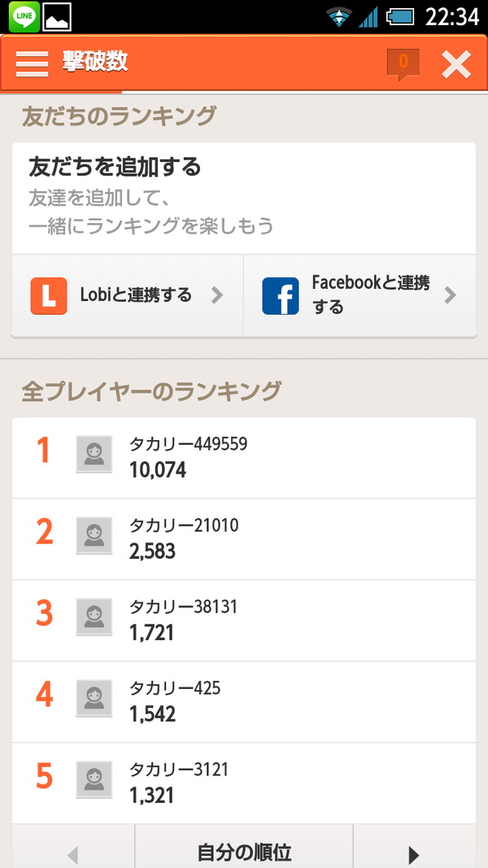Viewport: 488px width, 868px height.
Task: Expand the chevron next to Lobiと連携する
Action: coord(217,295)
